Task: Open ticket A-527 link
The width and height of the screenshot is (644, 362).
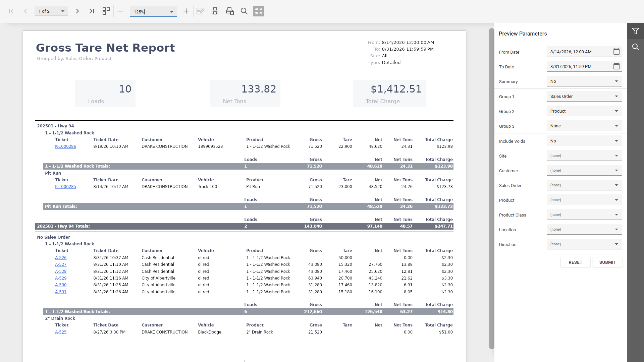Action: click(61, 264)
